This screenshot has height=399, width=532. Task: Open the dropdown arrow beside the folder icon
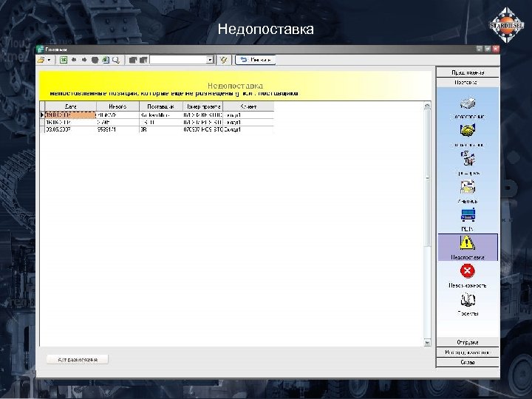pos(49,60)
